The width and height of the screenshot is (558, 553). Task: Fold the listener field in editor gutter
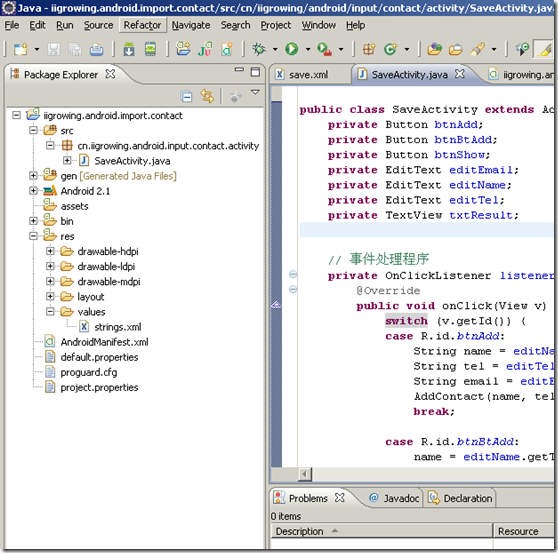[293, 274]
